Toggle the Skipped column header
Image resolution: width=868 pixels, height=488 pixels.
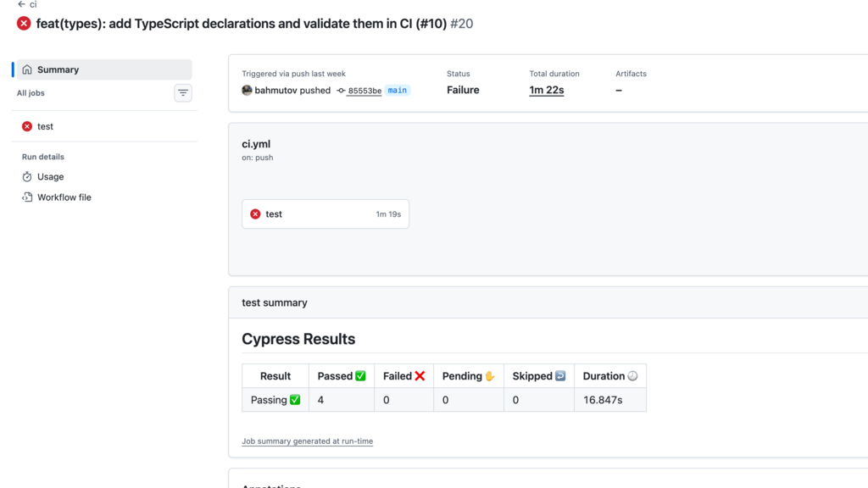coord(538,375)
